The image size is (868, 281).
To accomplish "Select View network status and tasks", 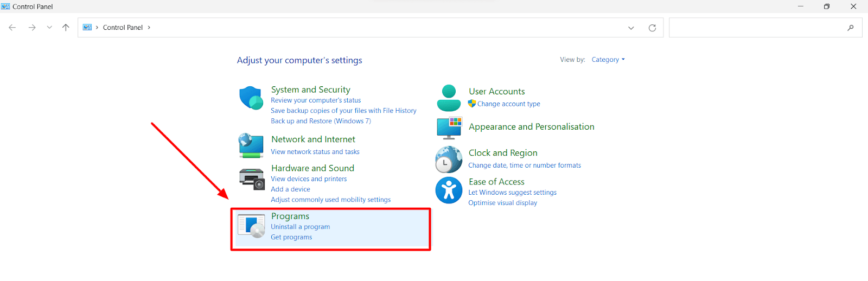I will [x=315, y=152].
